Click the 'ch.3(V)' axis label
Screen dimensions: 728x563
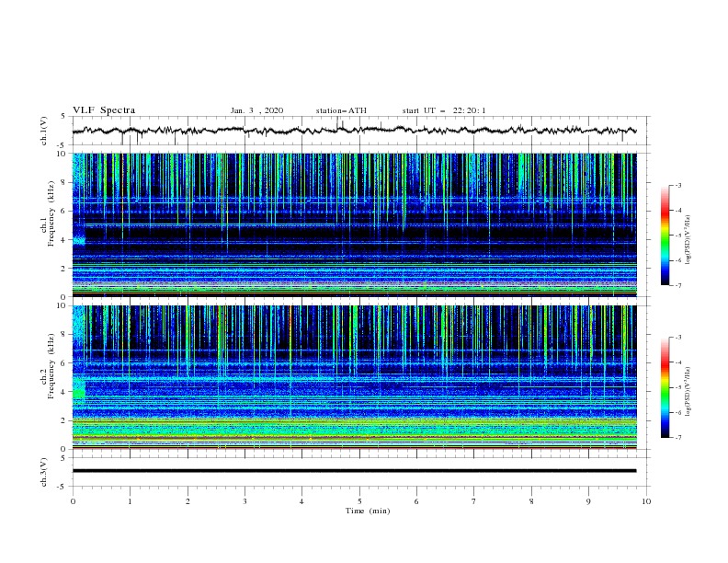[44, 473]
